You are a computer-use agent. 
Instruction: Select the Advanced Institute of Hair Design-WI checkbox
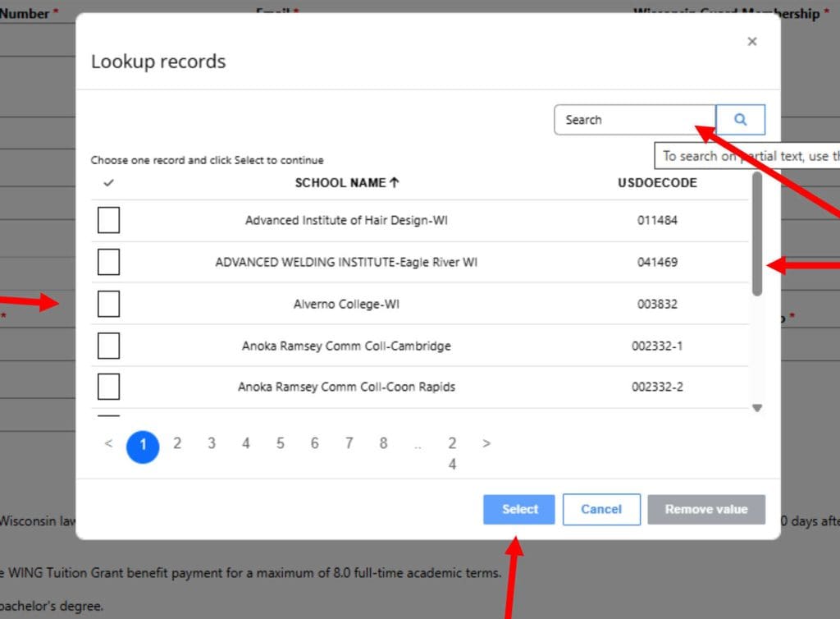pyautogui.click(x=108, y=219)
